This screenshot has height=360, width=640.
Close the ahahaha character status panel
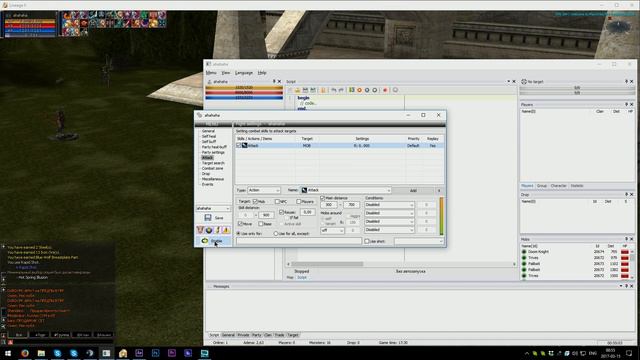[x=279, y=82]
